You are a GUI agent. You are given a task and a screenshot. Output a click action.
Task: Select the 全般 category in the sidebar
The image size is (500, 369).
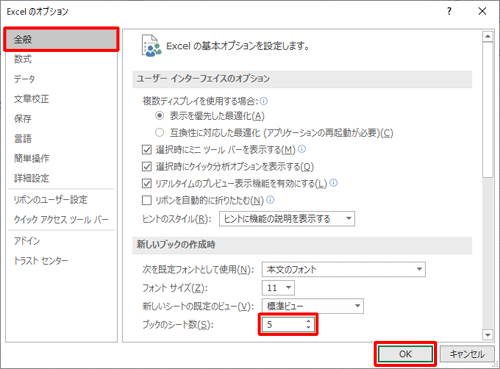pyautogui.click(x=61, y=40)
